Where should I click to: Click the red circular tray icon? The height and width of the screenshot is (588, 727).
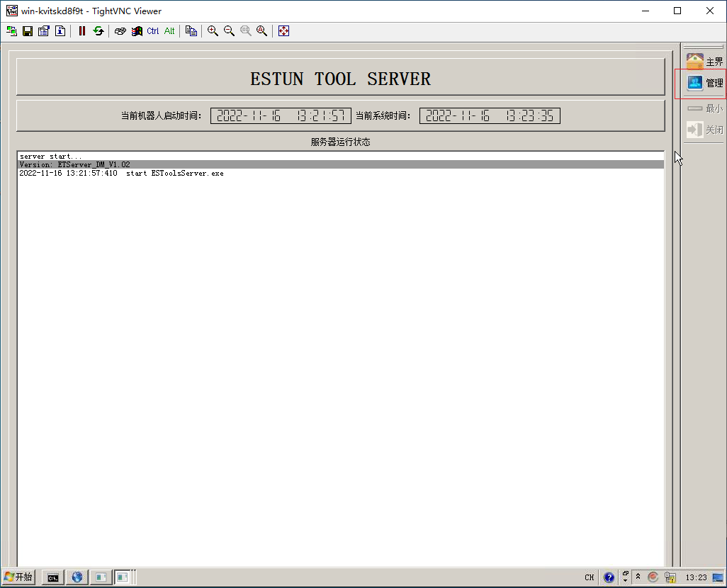point(653,577)
